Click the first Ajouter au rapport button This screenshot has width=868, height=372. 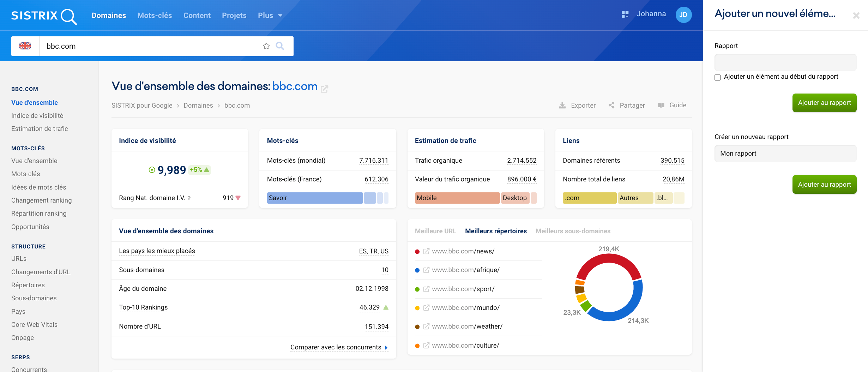[824, 103]
